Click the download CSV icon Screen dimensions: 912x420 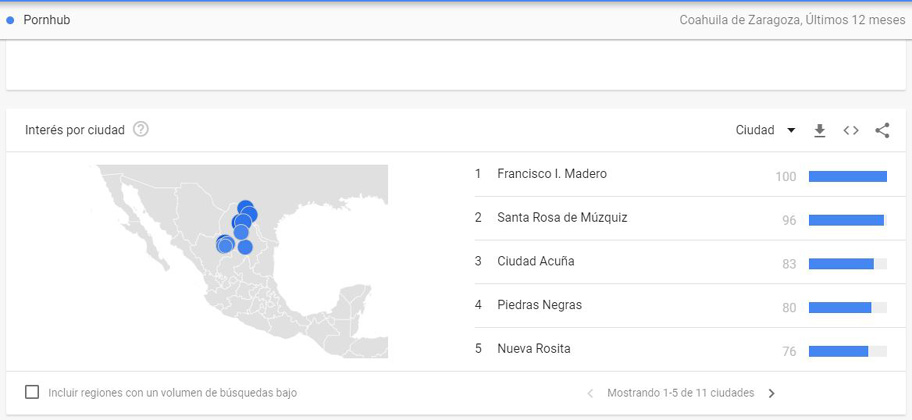(x=820, y=130)
